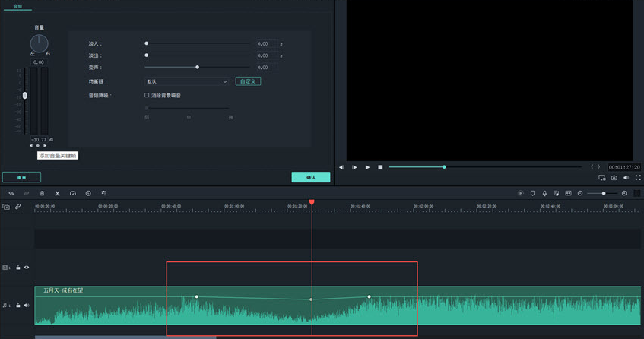The image size is (644, 339).
Task: Add a marker with the shield icon
Action: pos(532,193)
